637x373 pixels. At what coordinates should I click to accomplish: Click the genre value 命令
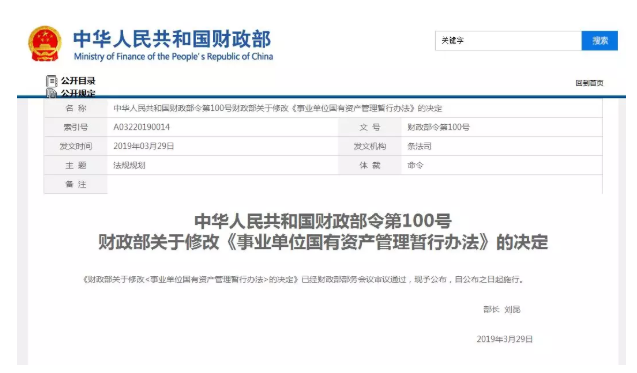point(415,165)
